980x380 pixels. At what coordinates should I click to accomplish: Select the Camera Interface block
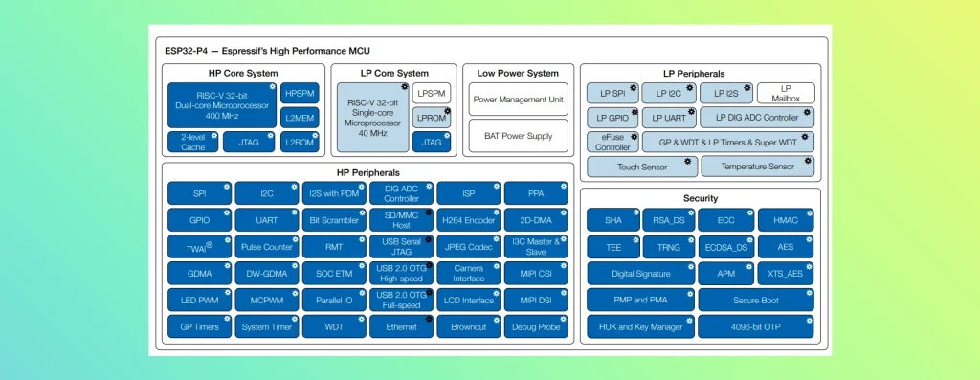pyautogui.click(x=469, y=273)
